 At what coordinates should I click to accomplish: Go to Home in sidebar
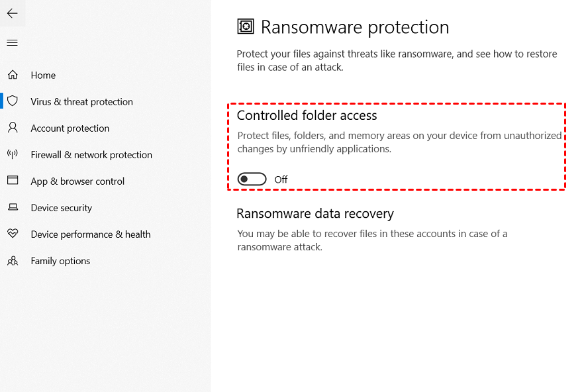pyautogui.click(x=43, y=75)
